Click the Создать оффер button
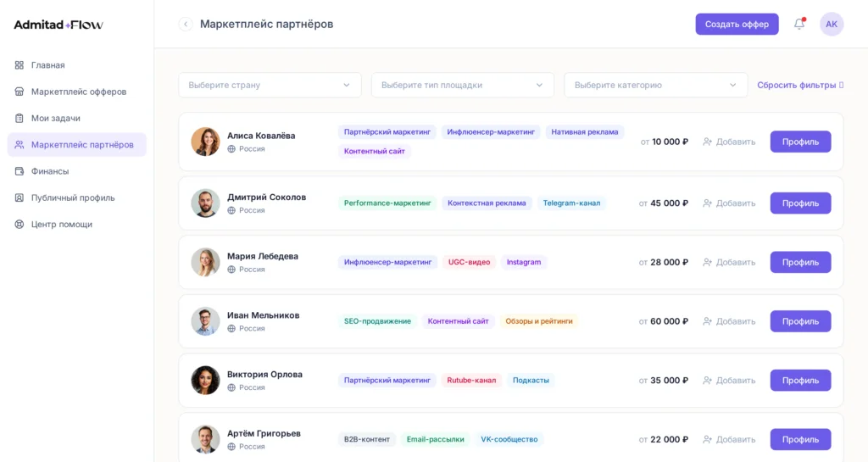This screenshot has width=868, height=462. tap(737, 25)
